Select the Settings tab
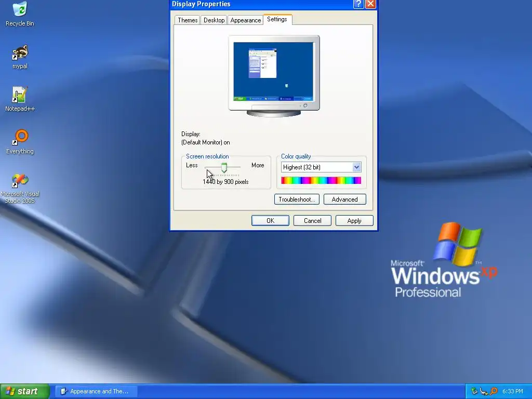Image resolution: width=532 pixels, height=399 pixels. [x=277, y=19]
